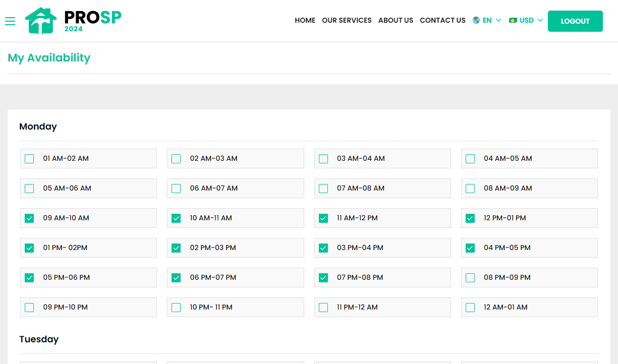Expand the USD currency dropdown
Screen dimensions: 618x364
526,20
